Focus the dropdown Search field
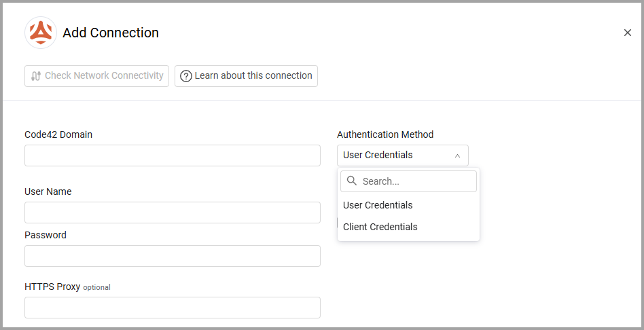Screen dimensions: 644x330 [416, 181]
